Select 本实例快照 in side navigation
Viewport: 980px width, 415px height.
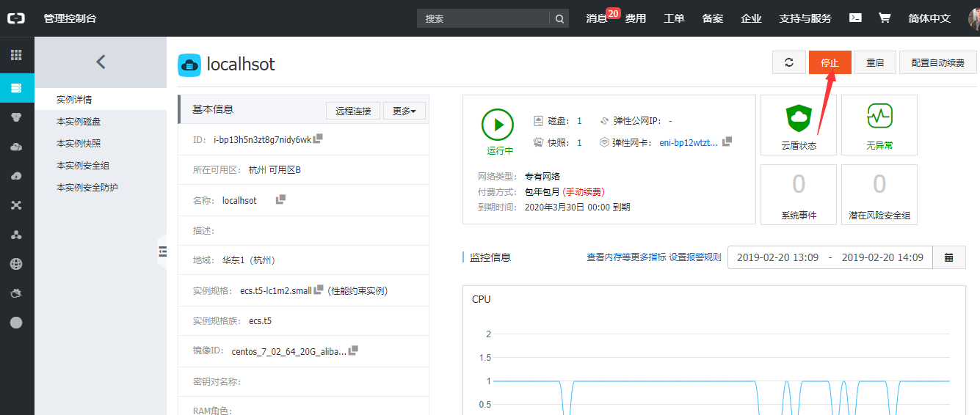[x=101, y=143]
